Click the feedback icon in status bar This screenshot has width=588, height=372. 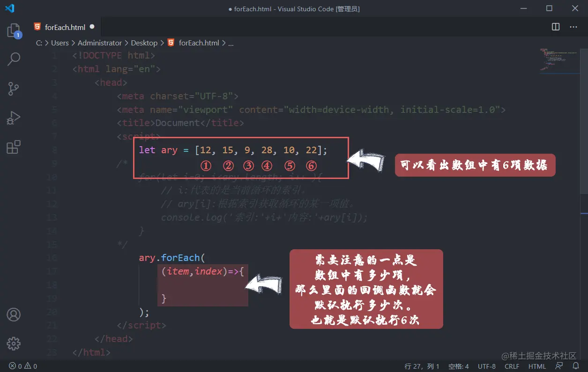[559, 366]
